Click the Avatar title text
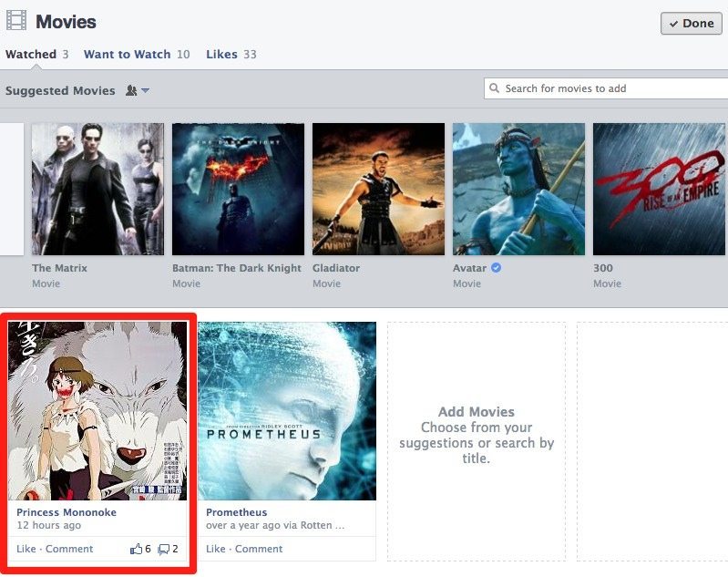 click(x=469, y=268)
